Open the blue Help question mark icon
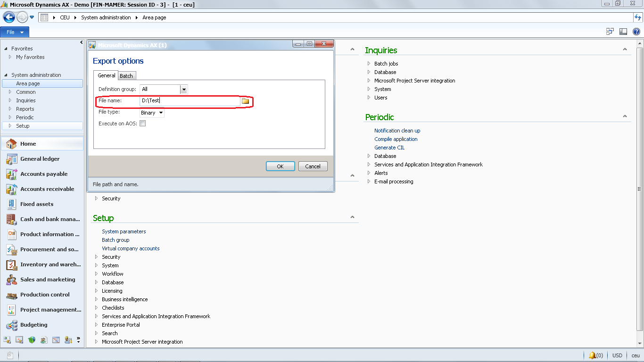Viewport: 644px width, 362px height. (636, 32)
